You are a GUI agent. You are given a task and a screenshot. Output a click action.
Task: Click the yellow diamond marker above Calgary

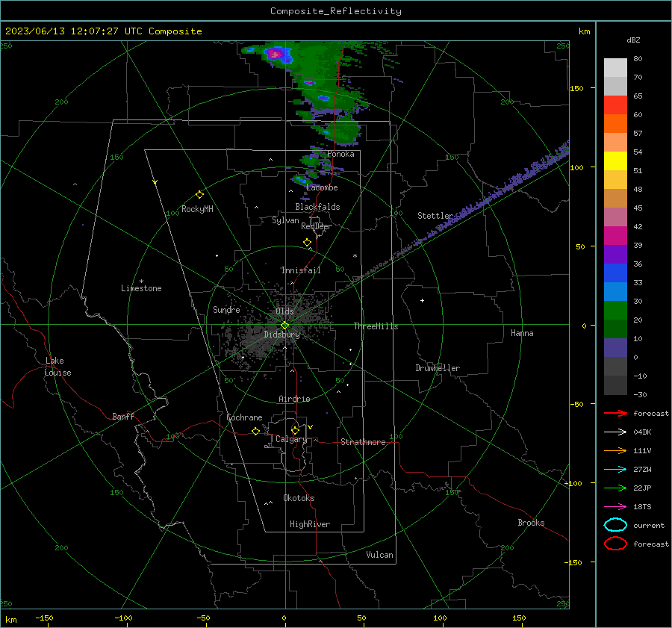point(295,430)
